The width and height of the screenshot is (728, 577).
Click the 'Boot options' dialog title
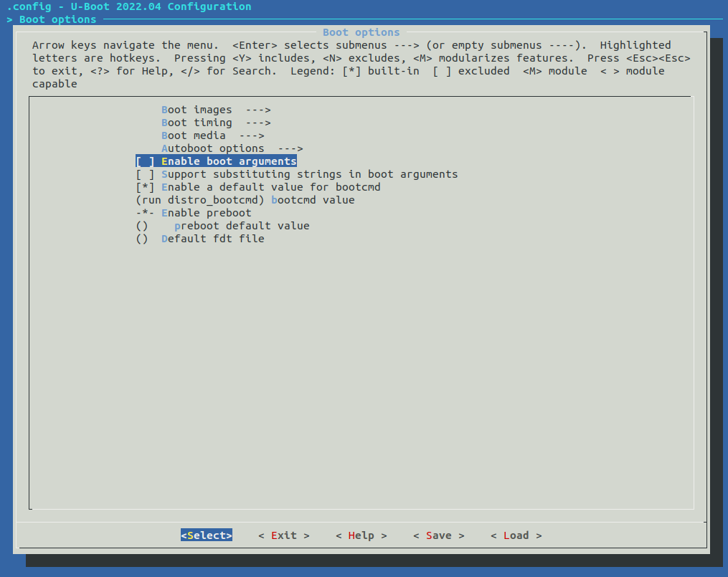[x=361, y=32]
